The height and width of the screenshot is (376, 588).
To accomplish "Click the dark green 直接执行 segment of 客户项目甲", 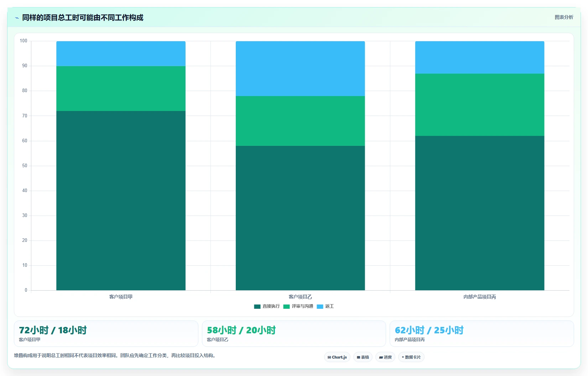I will tap(121, 201).
